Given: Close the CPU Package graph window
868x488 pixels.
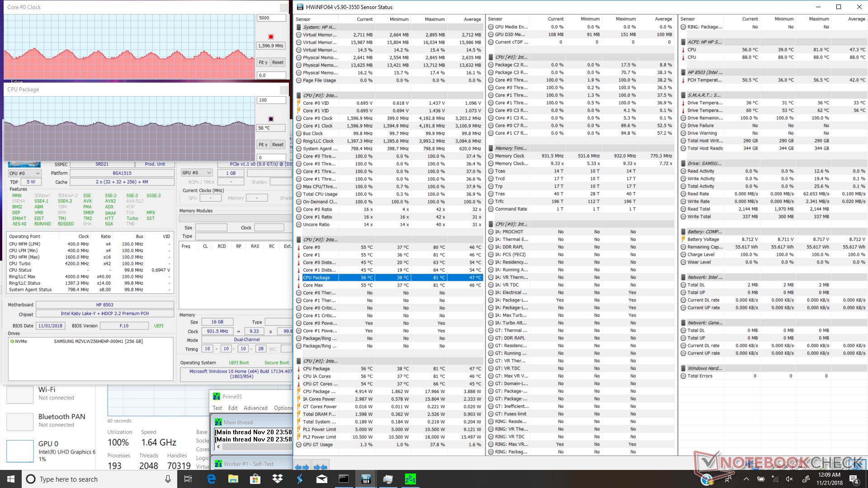Looking at the screenshot, I should [283, 89].
